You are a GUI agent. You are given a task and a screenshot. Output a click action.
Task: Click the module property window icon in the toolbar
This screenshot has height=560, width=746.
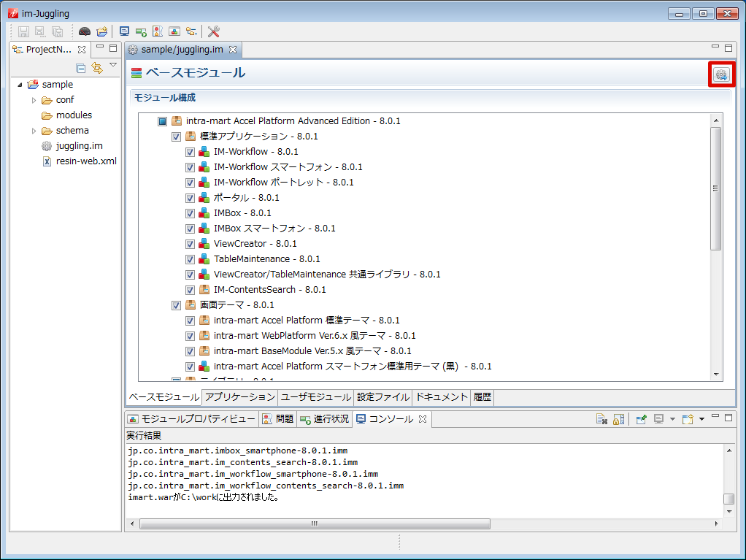pyautogui.click(x=174, y=31)
